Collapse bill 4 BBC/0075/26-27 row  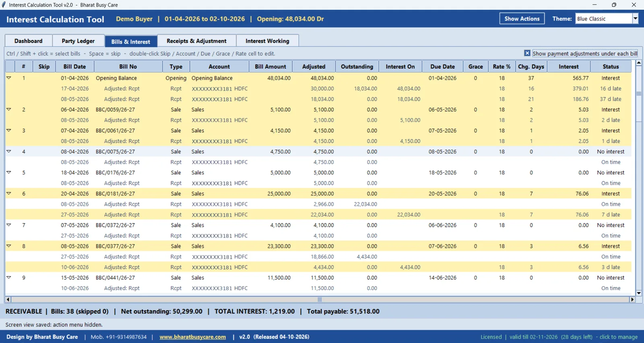pos(8,151)
